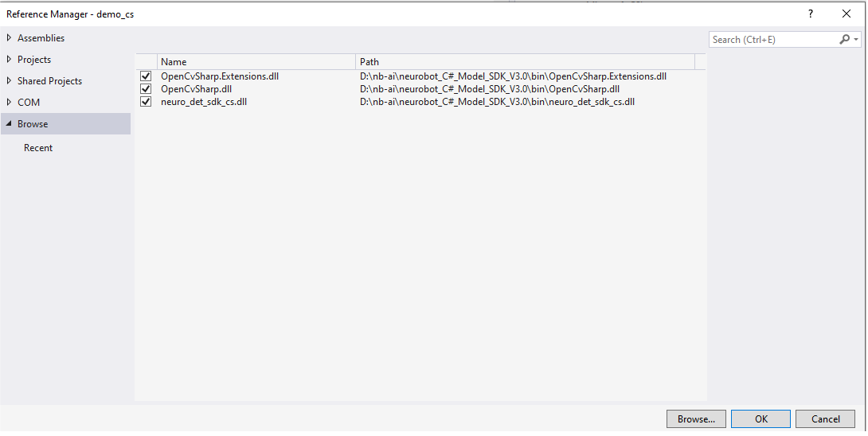Select the Assemblies category

click(x=41, y=38)
